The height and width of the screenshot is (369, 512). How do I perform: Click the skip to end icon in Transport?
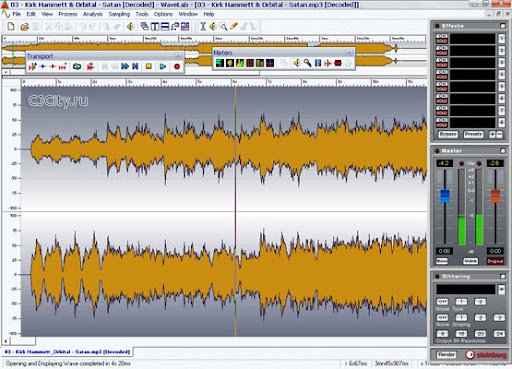click(135, 66)
